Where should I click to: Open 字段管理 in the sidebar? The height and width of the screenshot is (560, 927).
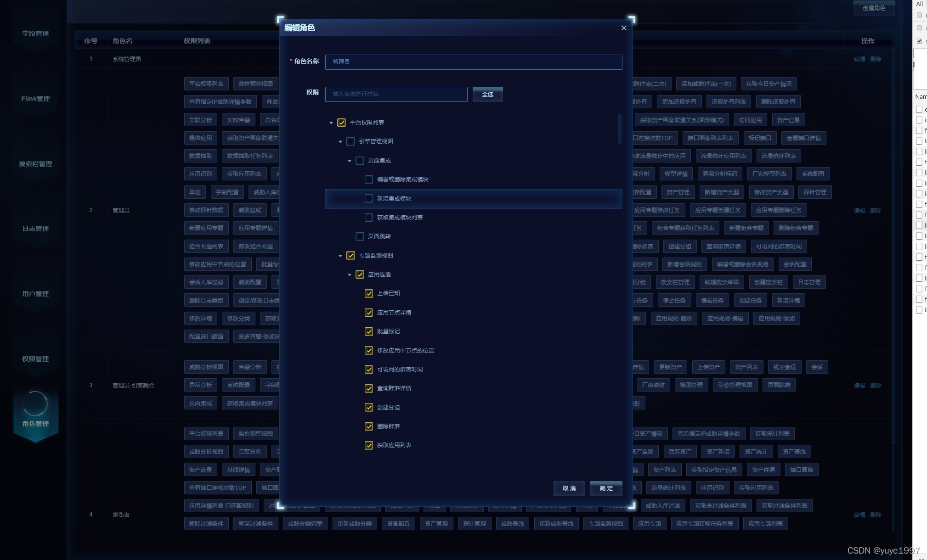[35, 34]
